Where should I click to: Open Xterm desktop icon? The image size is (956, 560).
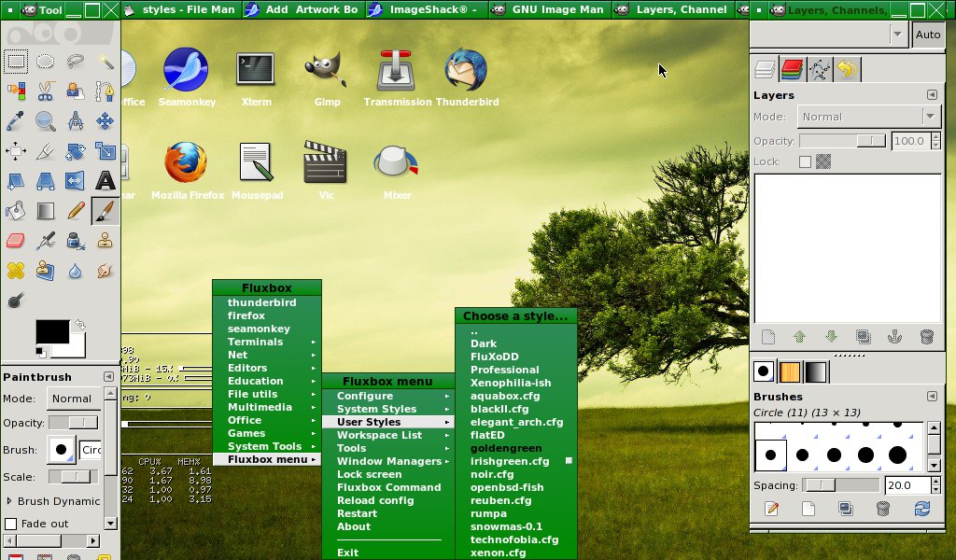[256, 78]
